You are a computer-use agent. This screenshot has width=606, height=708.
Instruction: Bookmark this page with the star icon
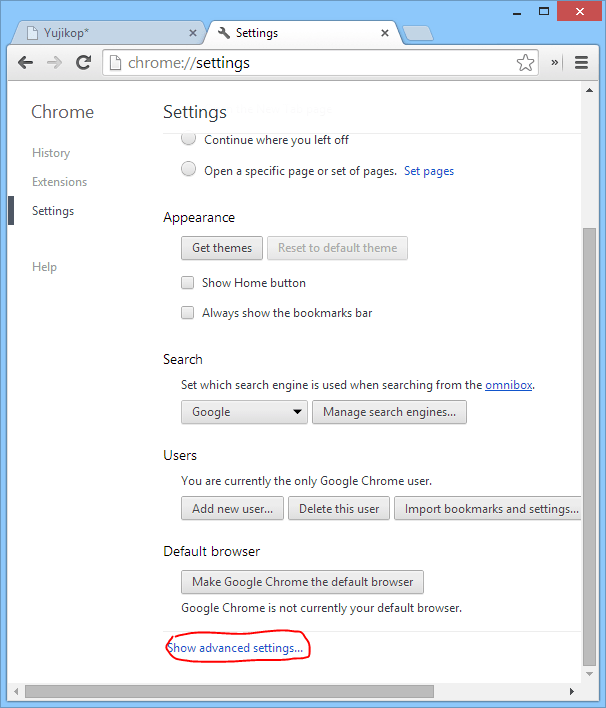coord(525,62)
